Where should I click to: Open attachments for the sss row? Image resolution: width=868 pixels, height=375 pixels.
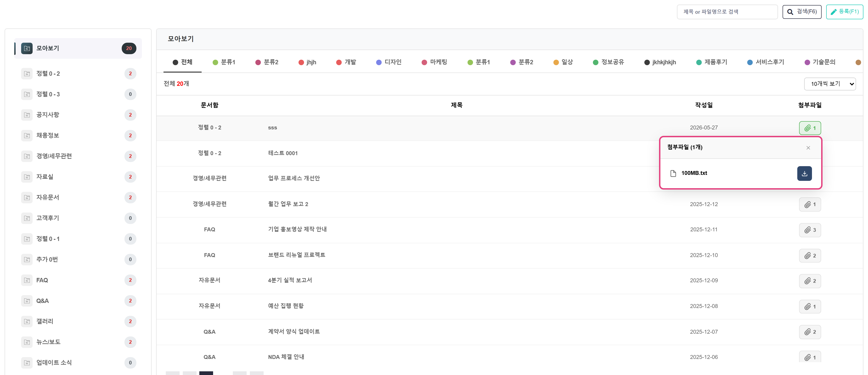pyautogui.click(x=810, y=128)
